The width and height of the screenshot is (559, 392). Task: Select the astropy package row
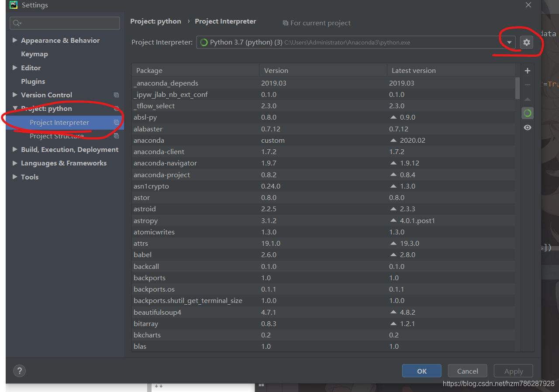coord(324,221)
